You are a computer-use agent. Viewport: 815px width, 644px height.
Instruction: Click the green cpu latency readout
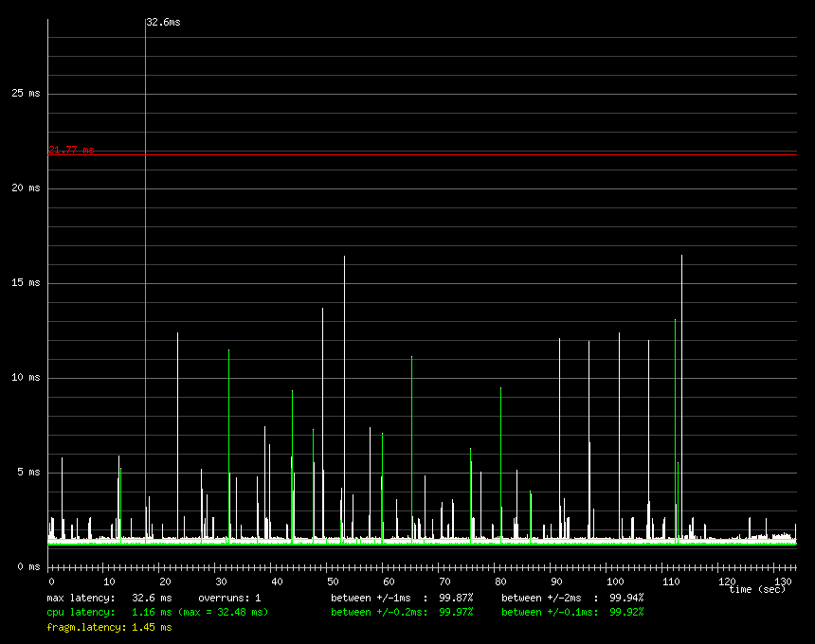157,613
